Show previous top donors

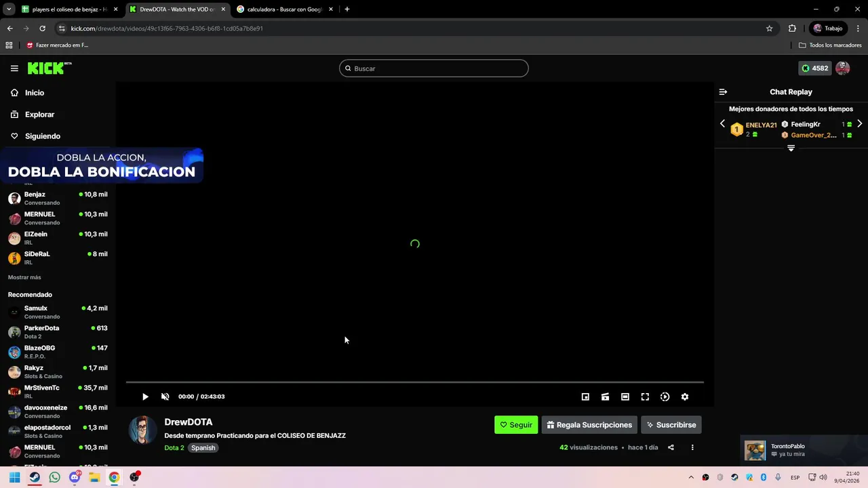click(722, 124)
